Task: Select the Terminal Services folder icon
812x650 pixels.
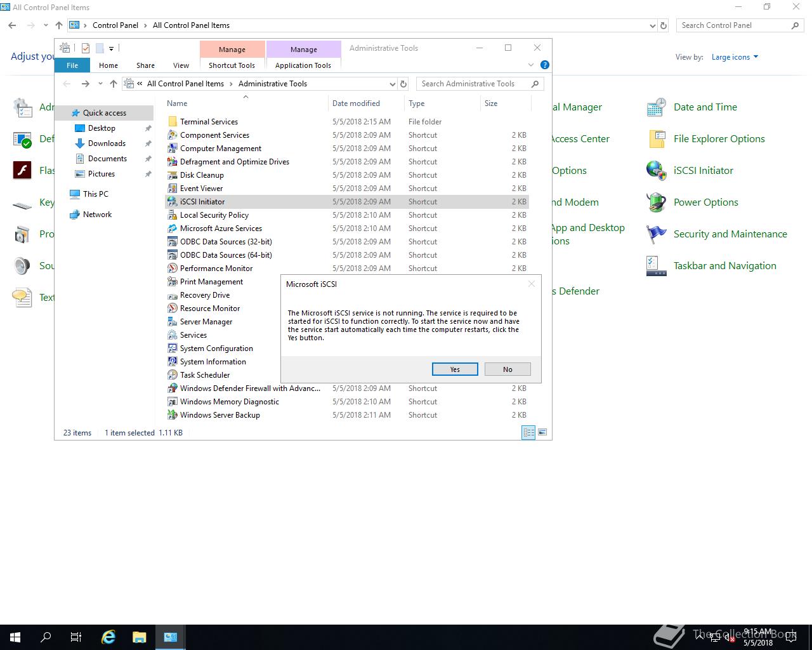Action: coord(172,122)
